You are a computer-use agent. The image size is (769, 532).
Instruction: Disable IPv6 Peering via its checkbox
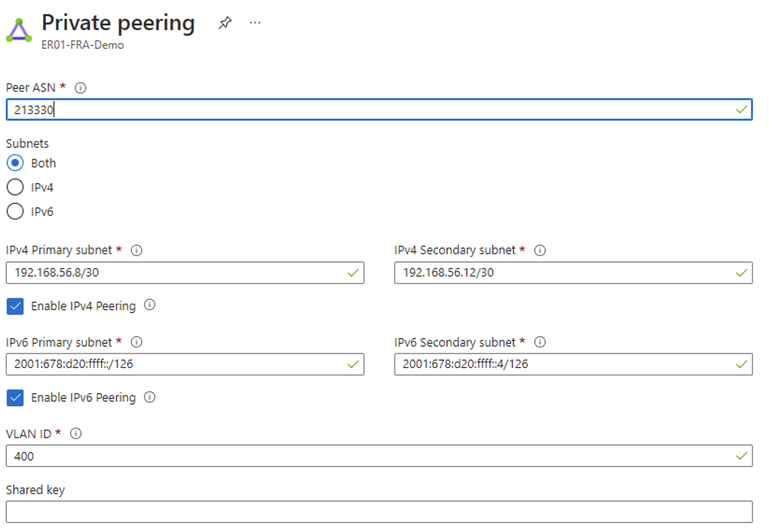tap(15, 397)
